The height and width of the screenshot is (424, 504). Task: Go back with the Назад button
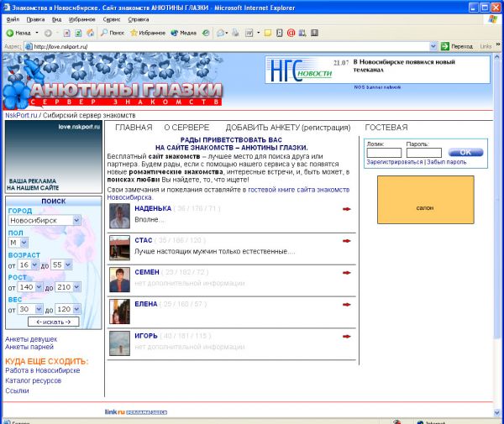[x=18, y=33]
